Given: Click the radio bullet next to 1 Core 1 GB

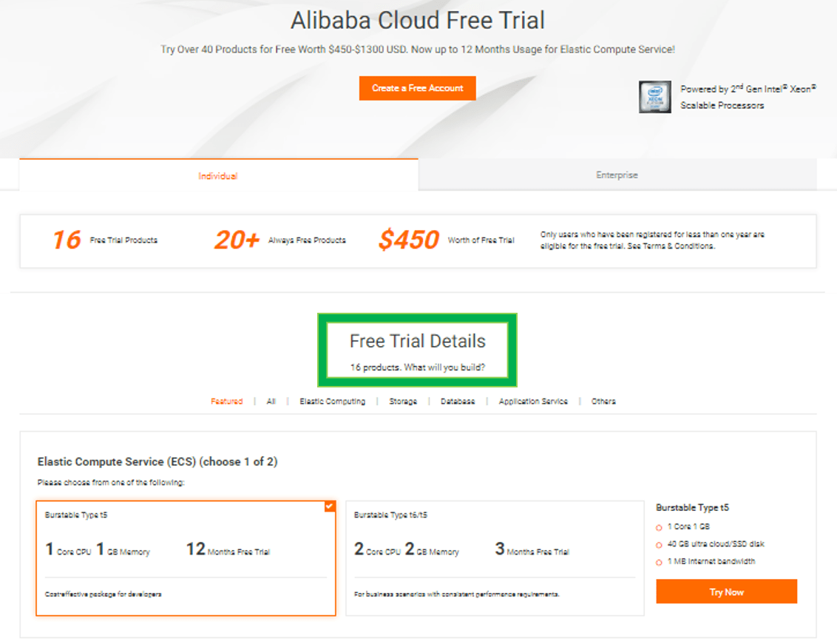Looking at the screenshot, I should 659,528.
